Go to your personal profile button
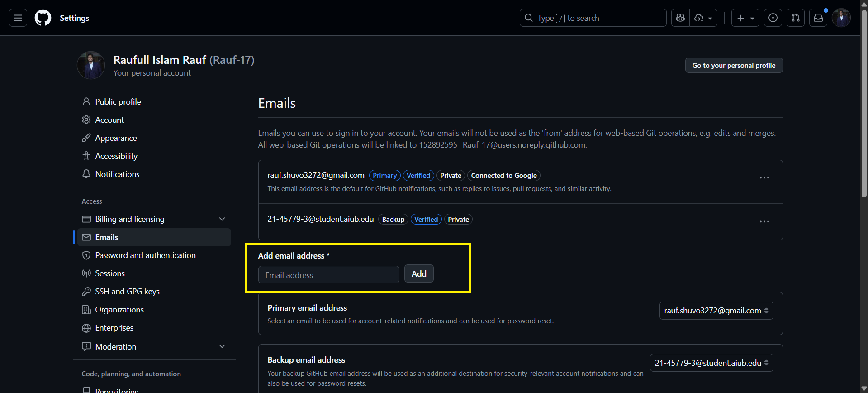Image resolution: width=868 pixels, height=393 pixels. point(734,65)
